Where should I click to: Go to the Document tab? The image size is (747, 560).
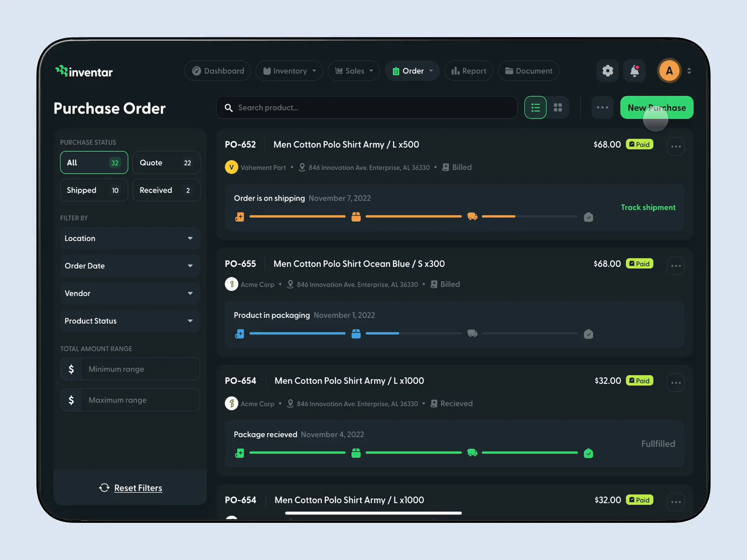coord(529,71)
